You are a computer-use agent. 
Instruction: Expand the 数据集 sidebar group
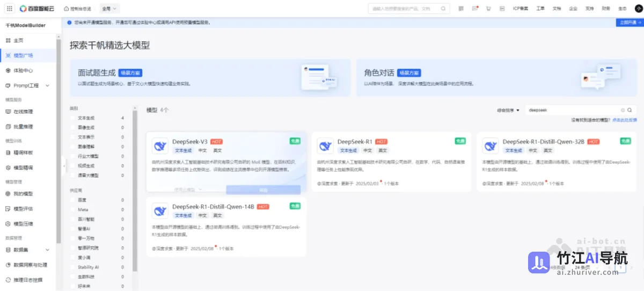click(x=28, y=250)
